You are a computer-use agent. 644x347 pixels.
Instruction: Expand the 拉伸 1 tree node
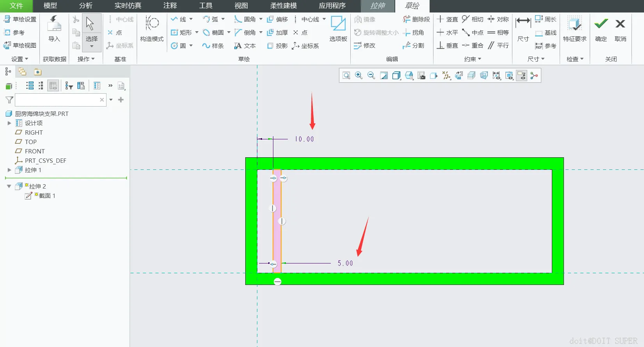coord(9,170)
